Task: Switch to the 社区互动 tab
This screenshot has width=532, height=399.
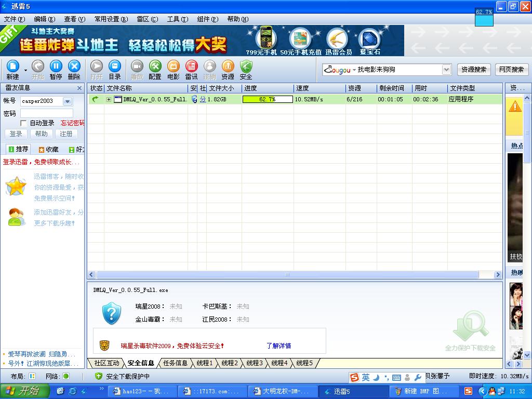Action: 107,363
